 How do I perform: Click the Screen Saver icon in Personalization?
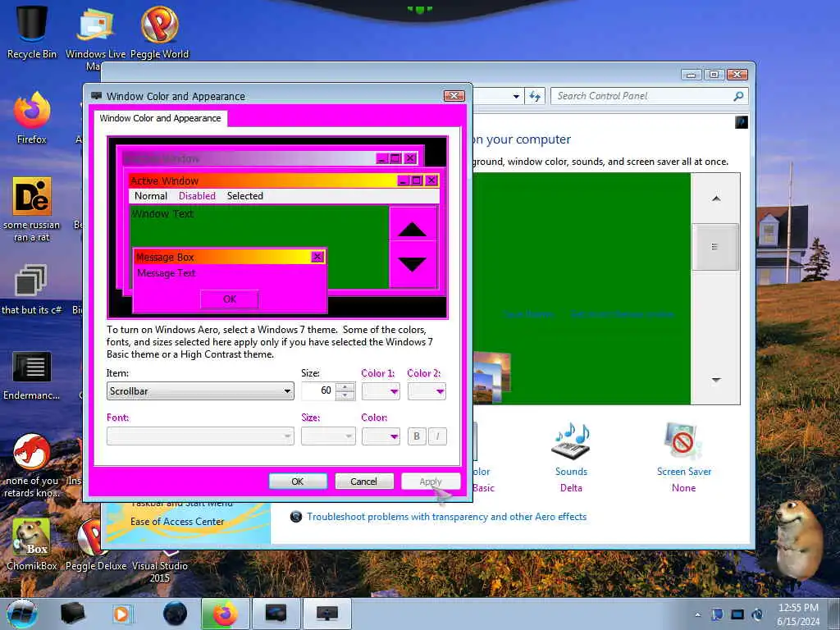[682, 441]
